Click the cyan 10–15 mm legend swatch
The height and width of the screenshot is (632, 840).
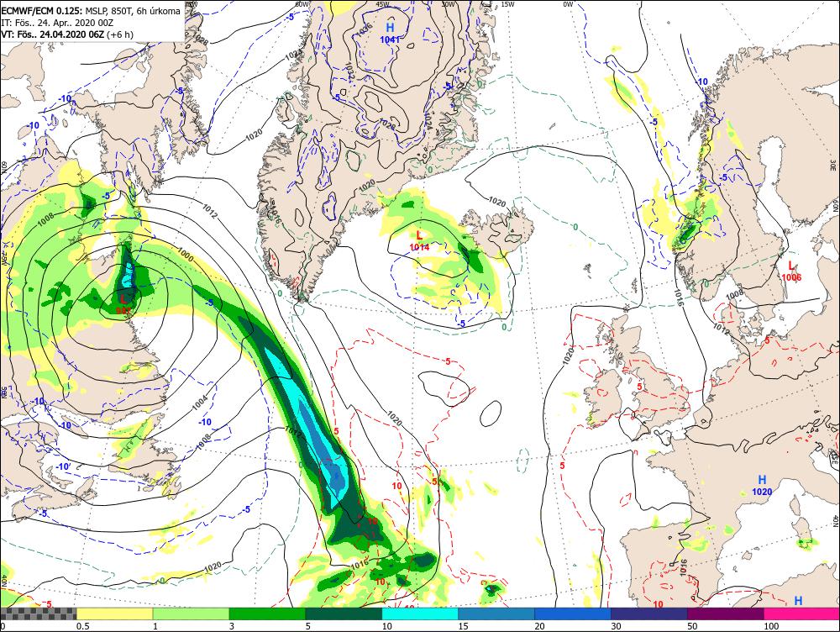pos(420,614)
